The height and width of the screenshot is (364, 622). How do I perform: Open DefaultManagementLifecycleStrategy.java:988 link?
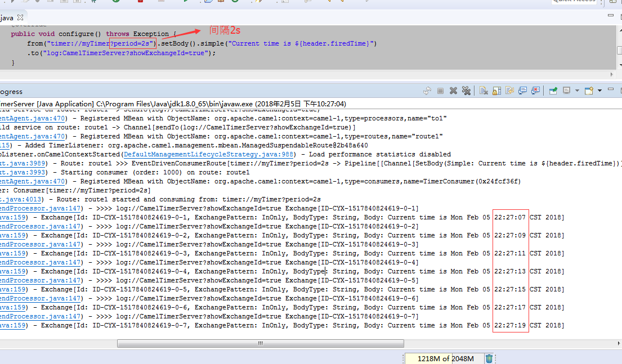209,154
